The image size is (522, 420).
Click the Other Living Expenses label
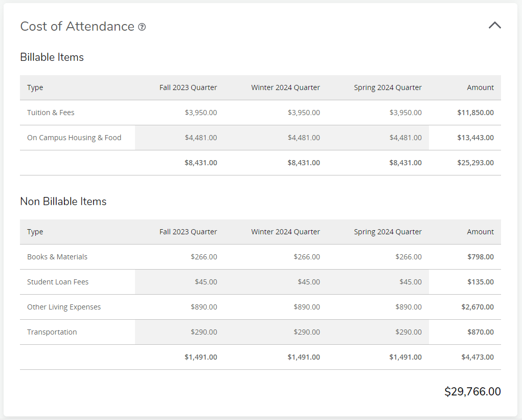(64, 307)
